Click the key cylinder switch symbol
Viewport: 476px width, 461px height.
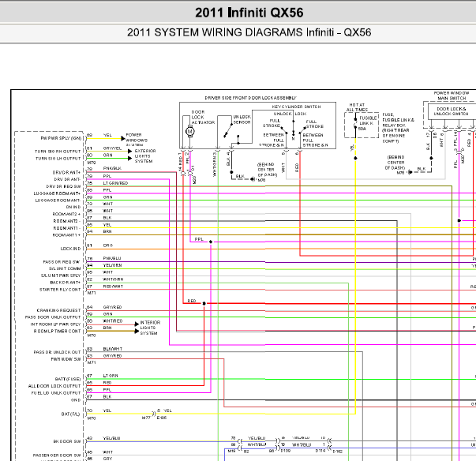click(290, 136)
